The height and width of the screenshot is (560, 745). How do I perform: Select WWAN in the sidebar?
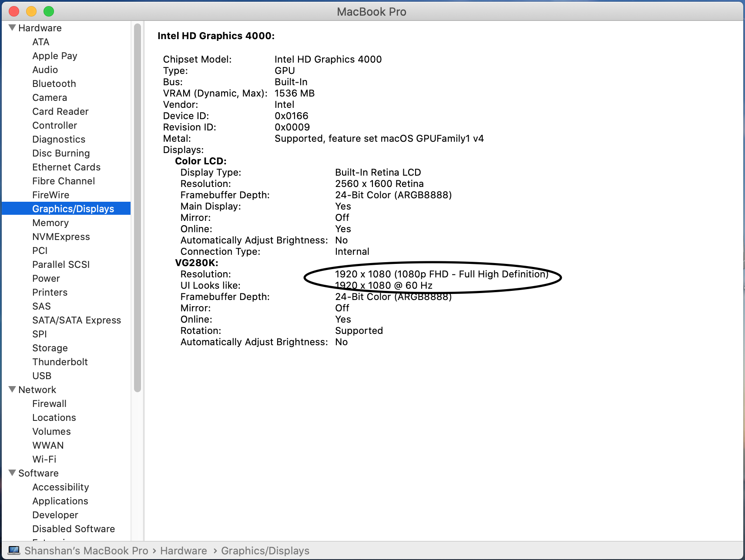48,445
